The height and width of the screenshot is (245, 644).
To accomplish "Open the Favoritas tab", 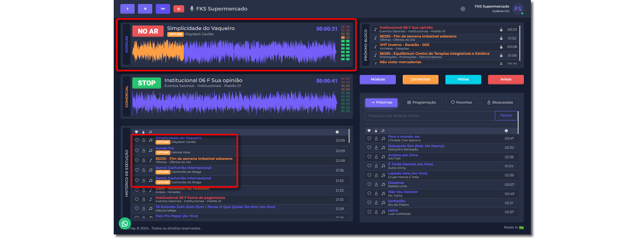I will (x=461, y=103).
